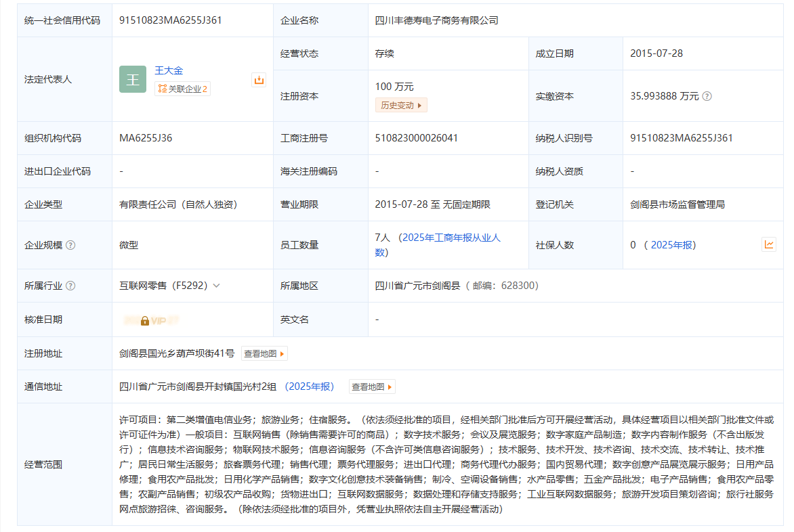Click 企业规模 value 微型

(129, 245)
